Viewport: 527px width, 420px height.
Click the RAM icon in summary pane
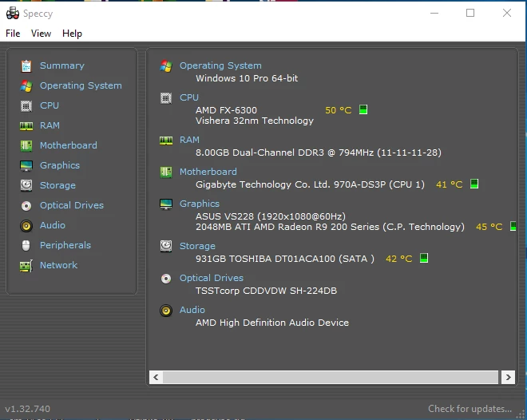pos(166,140)
